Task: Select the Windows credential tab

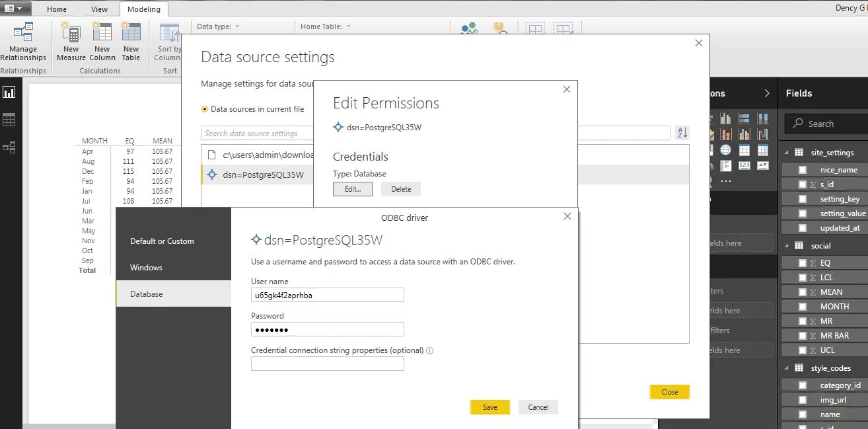Action: (146, 268)
